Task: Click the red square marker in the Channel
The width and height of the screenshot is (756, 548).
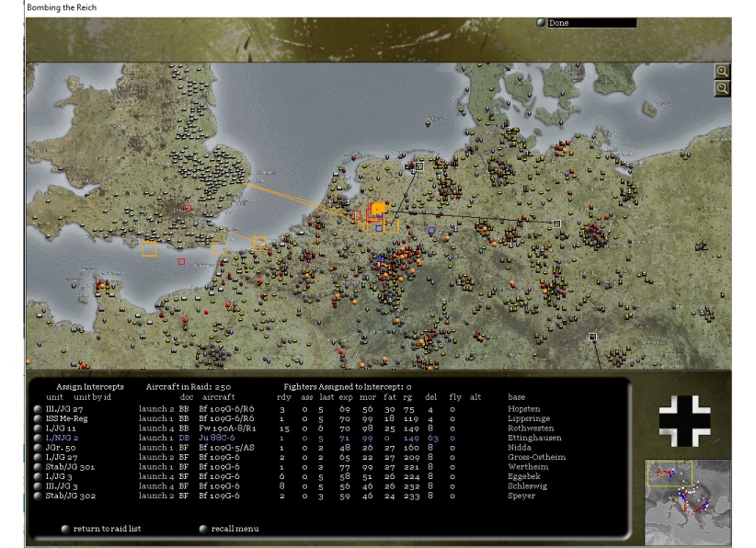Action: (x=181, y=261)
